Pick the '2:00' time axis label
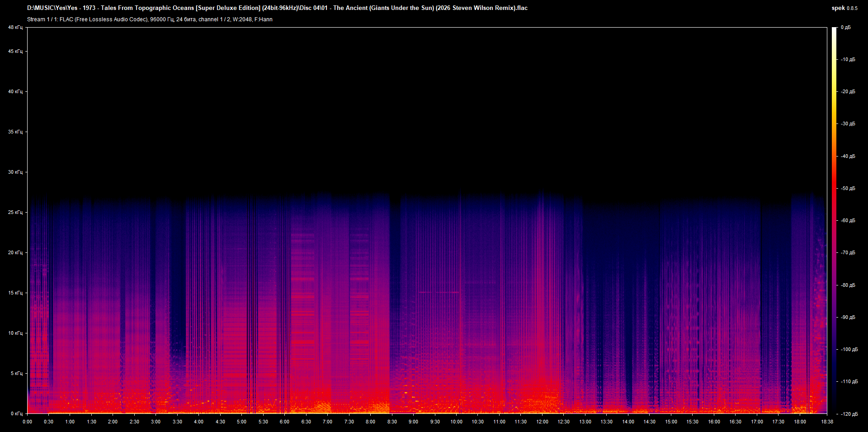Screen dimensions: 868x432 coord(113,422)
